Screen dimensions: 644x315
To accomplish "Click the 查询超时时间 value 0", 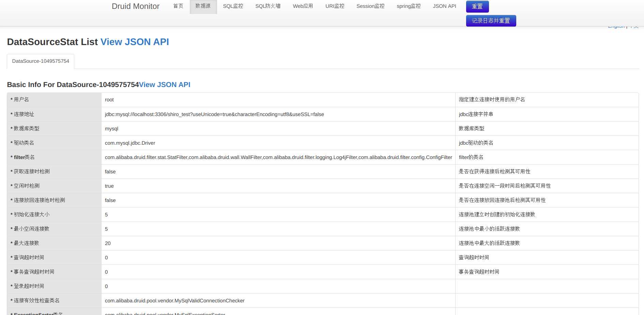I will (x=106, y=258).
